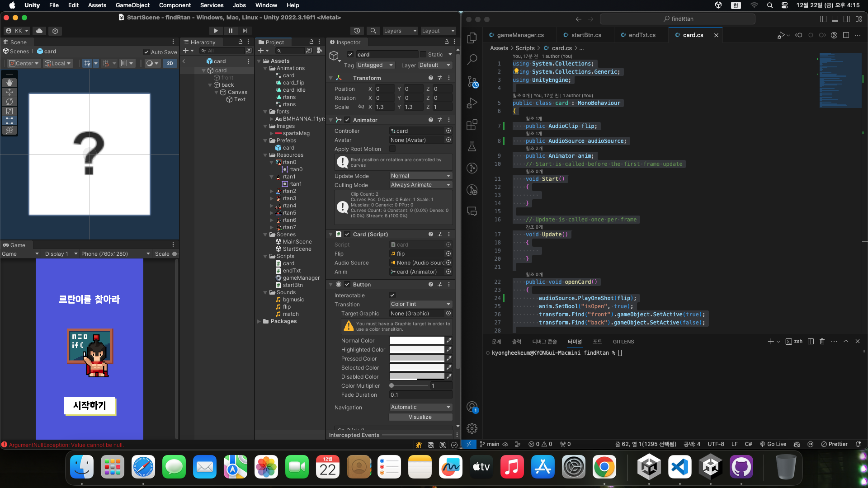Step one frame forward in Unity
The height and width of the screenshot is (488, 868).
pyautogui.click(x=245, y=31)
